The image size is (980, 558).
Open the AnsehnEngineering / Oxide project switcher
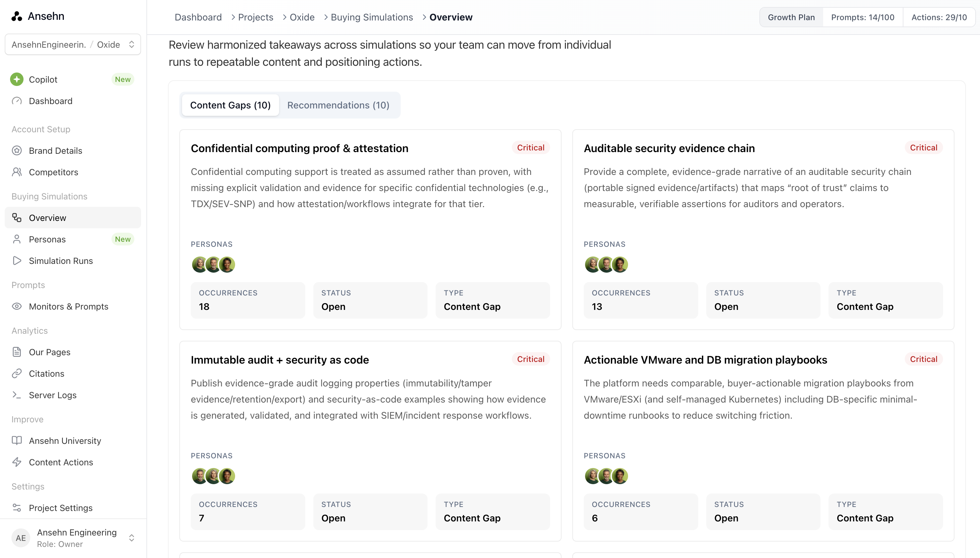pyautogui.click(x=73, y=44)
